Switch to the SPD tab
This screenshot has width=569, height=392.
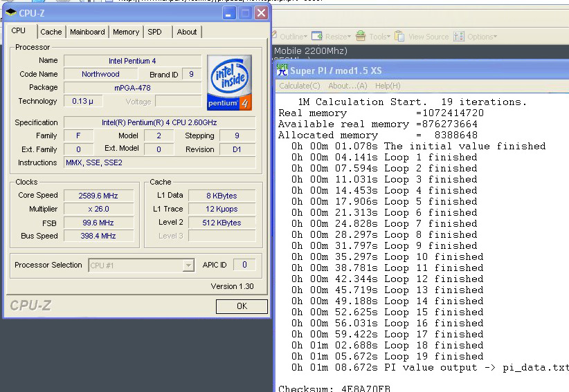pyautogui.click(x=154, y=32)
